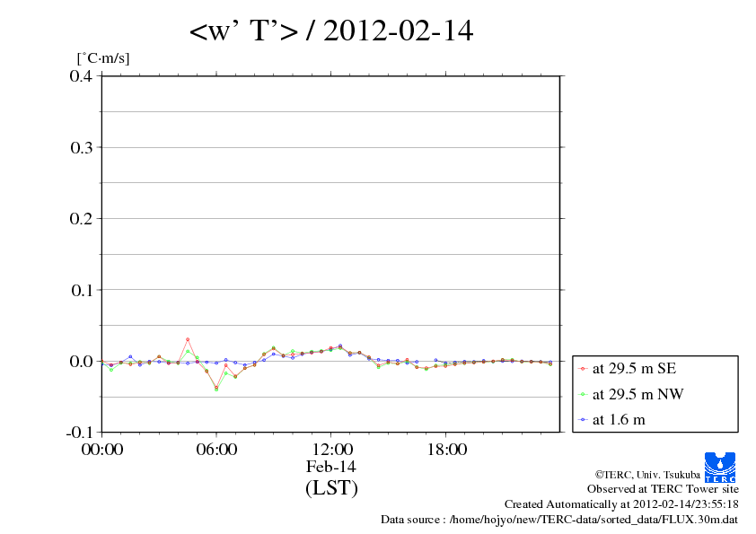Click the x-axis label 12:00
The width and height of the screenshot is (756, 534).
coord(331,450)
